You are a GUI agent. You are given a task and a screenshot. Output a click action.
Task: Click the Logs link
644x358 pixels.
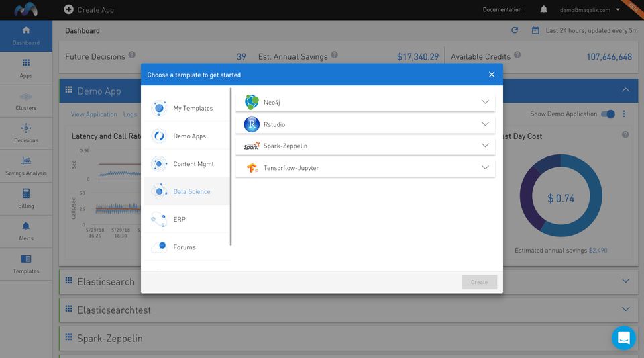pos(130,114)
